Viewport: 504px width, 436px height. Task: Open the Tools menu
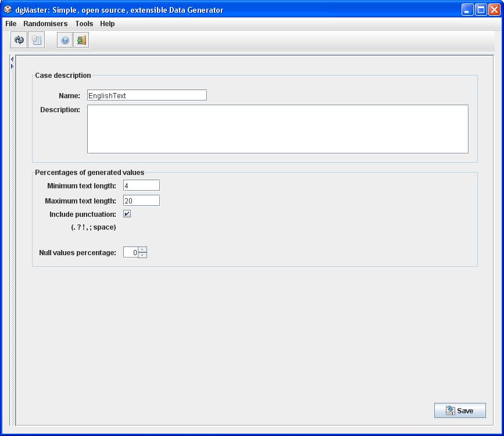[84, 24]
